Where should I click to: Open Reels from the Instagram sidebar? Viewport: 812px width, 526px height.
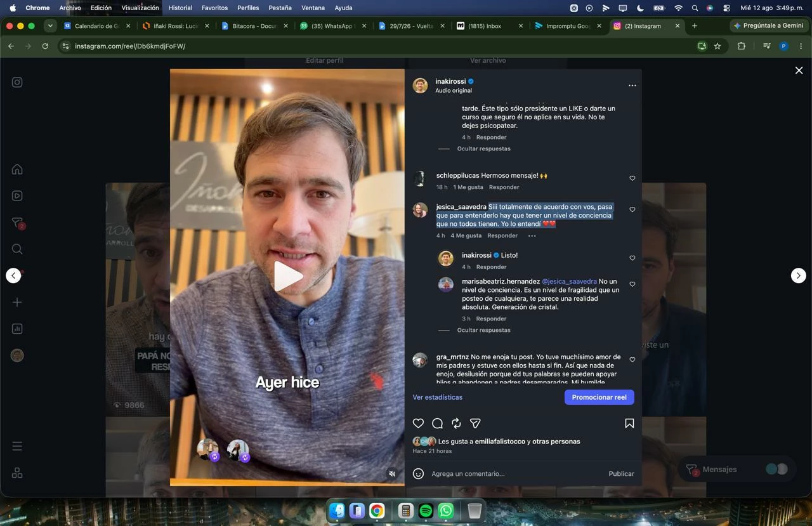click(x=17, y=195)
